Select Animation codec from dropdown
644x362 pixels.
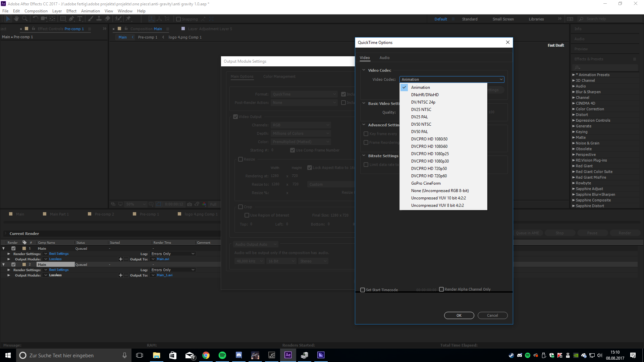click(x=420, y=87)
